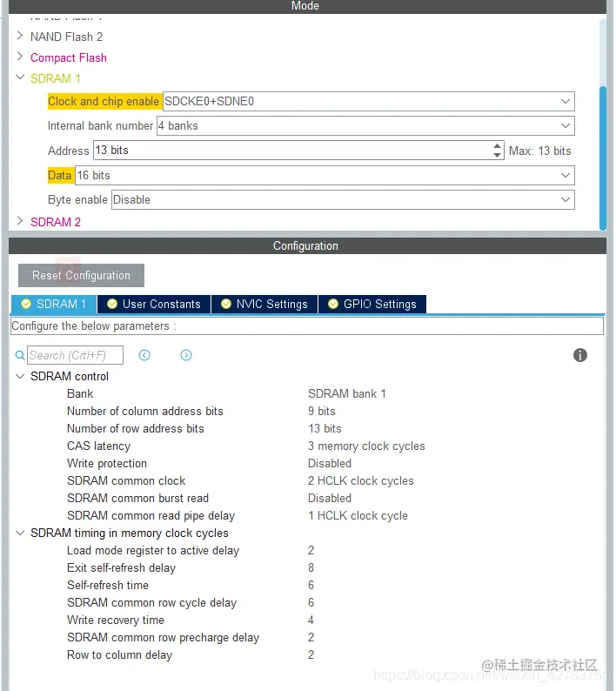616x691 pixels.
Task: Open Clock and chip enable dropdown
Action: [x=566, y=101]
